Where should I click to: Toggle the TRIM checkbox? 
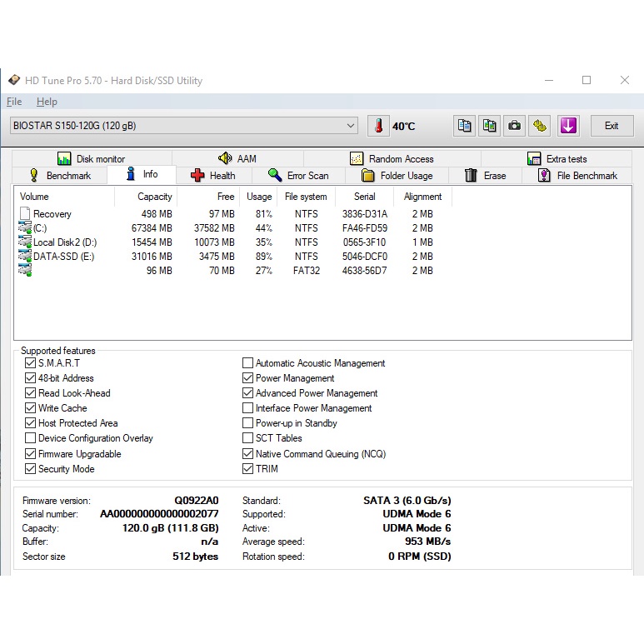click(248, 469)
